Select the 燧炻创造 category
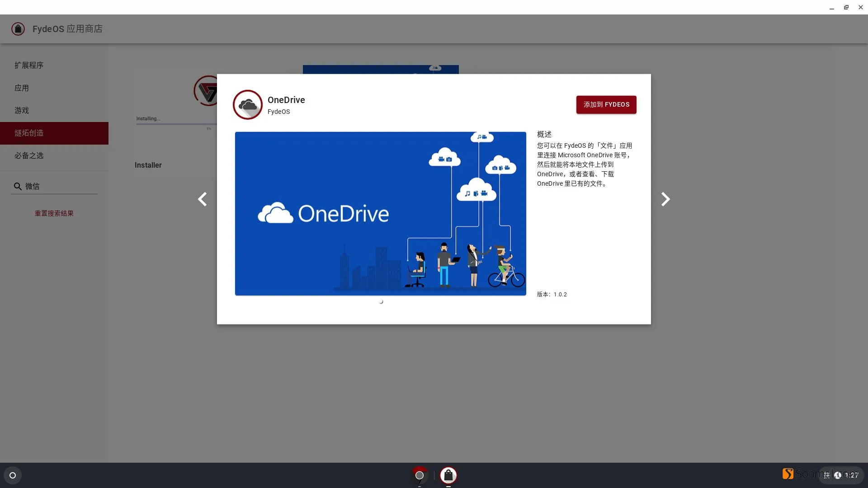 tap(54, 133)
